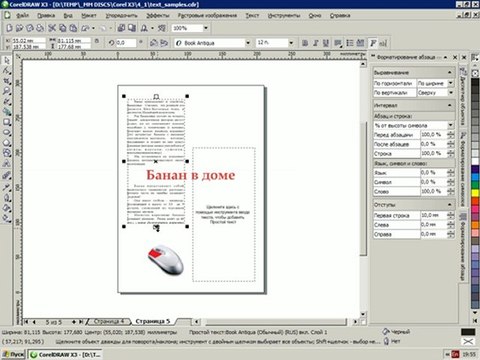
Task: Open the Правка menu
Action: coord(46,15)
